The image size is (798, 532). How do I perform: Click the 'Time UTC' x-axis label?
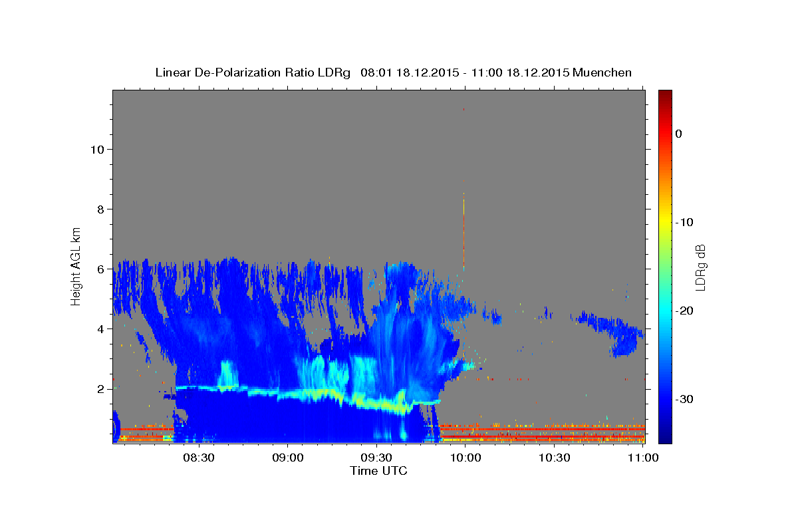click(378, 471)
